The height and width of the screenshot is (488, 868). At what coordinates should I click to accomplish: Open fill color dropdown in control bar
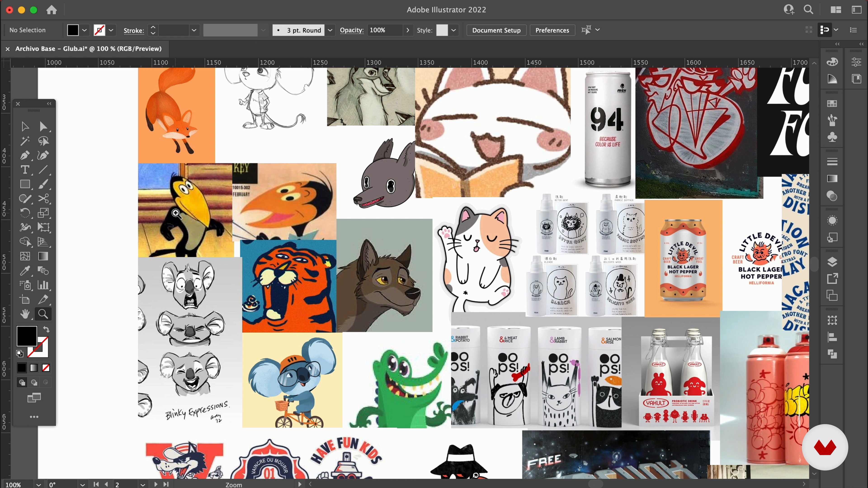pos(84,30)
